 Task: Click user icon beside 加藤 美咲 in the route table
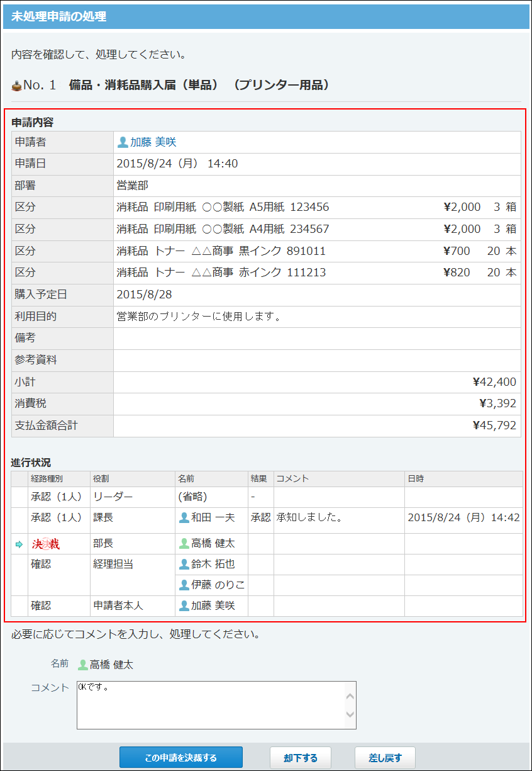[x=184, y=605]
